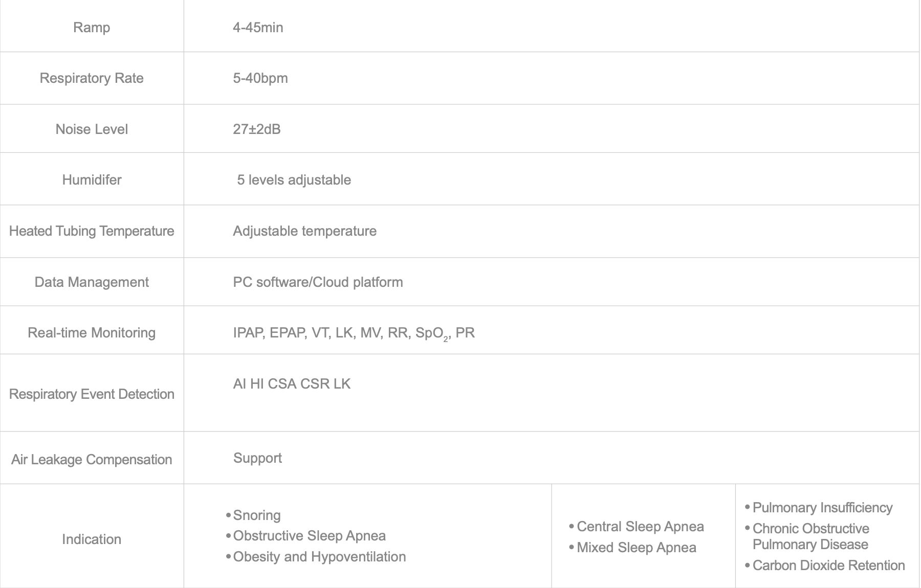The image size is (921, 588).
Task: Click the Air Leakage Compensation label
Action: click(x=92, y=460)
